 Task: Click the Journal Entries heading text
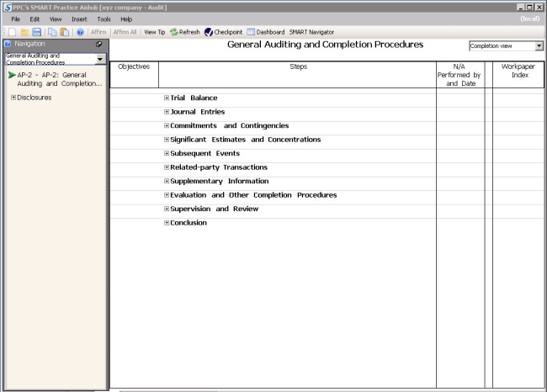pyautogui.click(x=198, y=112)
